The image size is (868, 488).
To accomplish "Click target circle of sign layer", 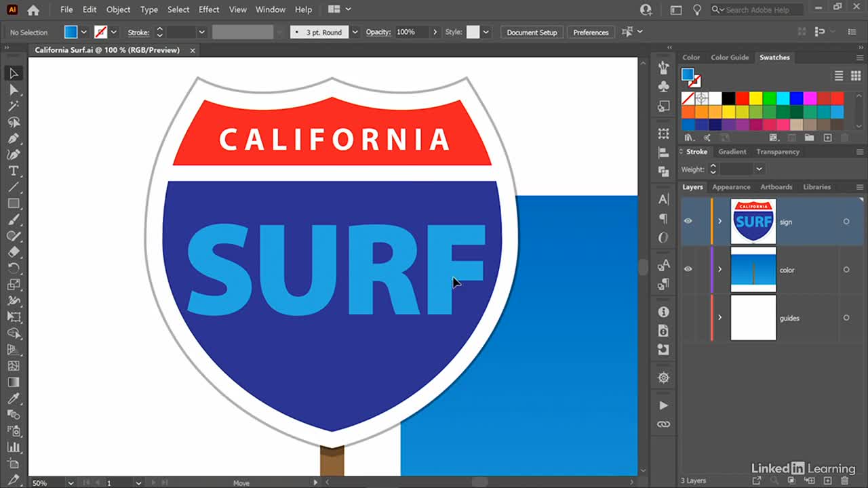I will pos(846,222).
